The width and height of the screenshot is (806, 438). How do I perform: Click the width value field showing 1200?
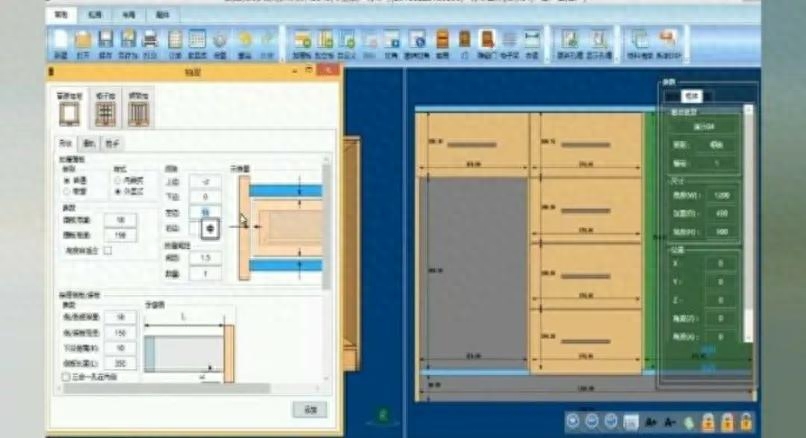721,196
